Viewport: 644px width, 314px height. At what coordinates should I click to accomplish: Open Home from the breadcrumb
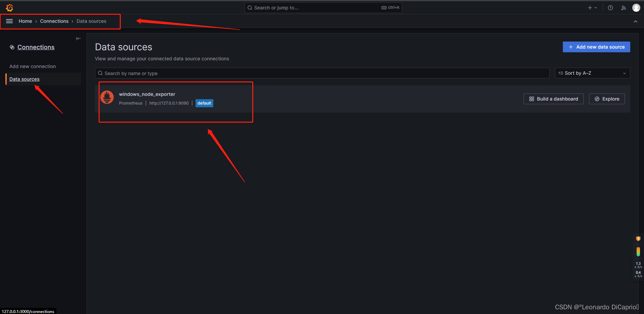tap(25, 21)
